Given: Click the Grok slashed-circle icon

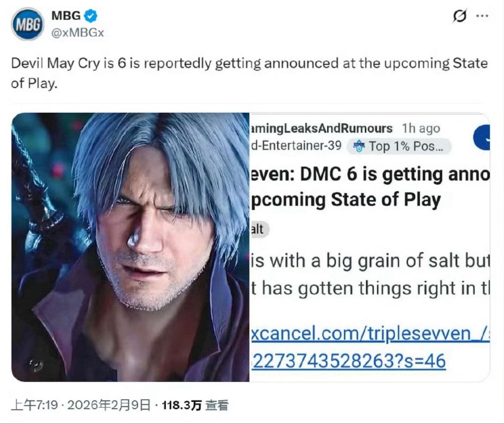Looking at the screenshot, I should [460, 17].
